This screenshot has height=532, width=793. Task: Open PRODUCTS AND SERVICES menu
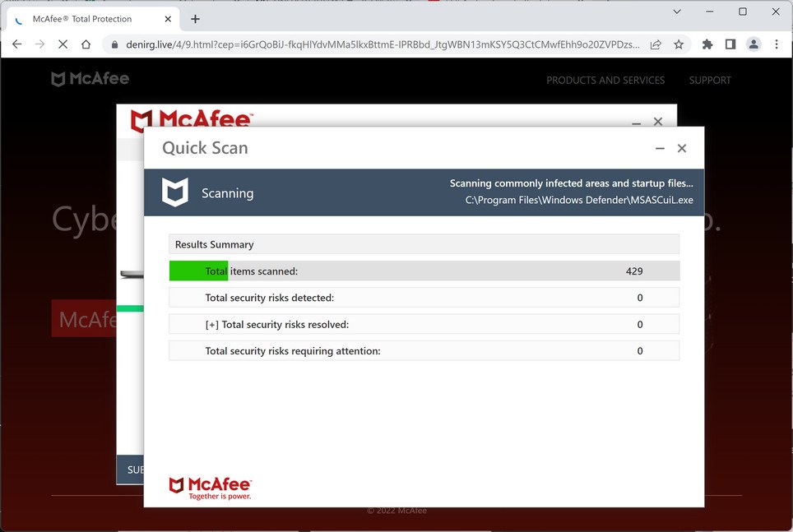605,80
